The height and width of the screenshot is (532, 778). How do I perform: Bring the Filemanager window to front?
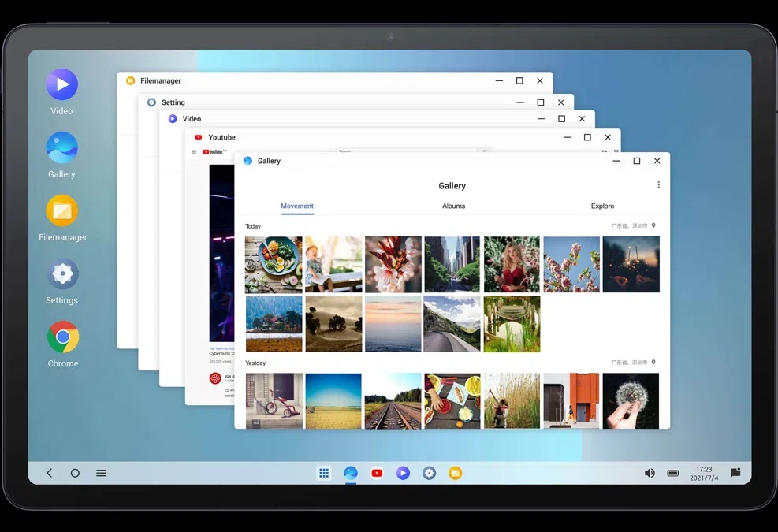click(x=315, y=80)
